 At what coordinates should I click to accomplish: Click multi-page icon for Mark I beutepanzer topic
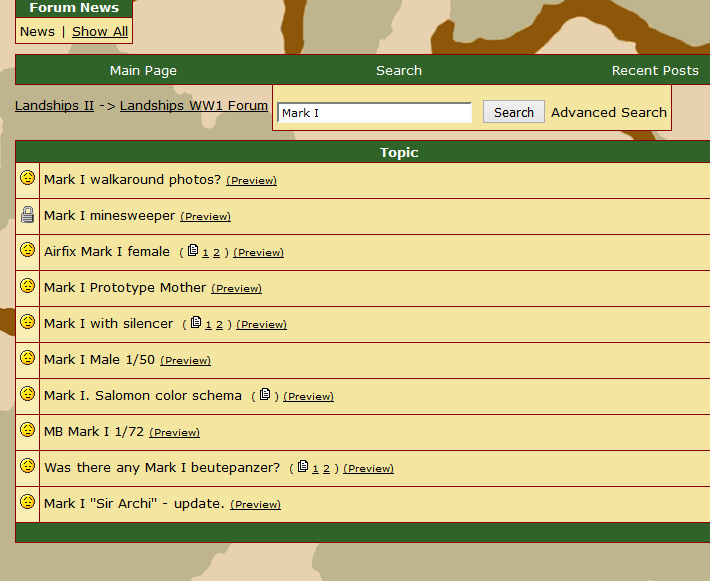click(302, 467)
